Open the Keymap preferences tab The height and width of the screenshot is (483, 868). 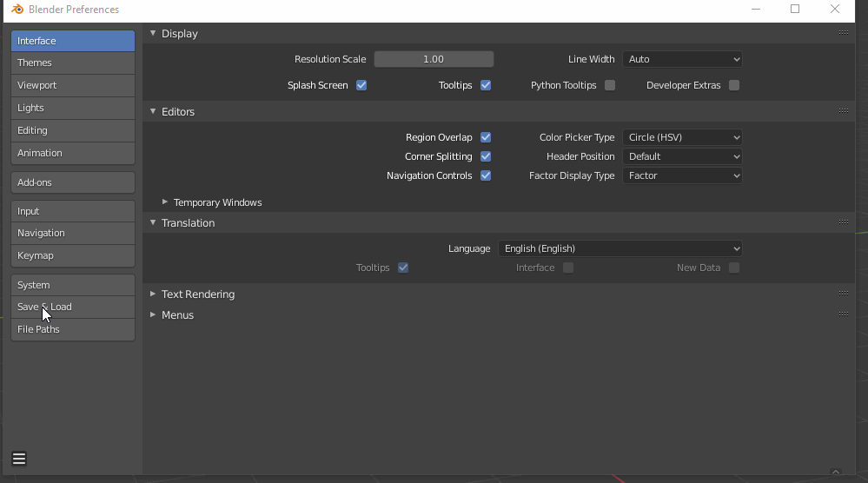pyautogui.click(x=73, y=255)
